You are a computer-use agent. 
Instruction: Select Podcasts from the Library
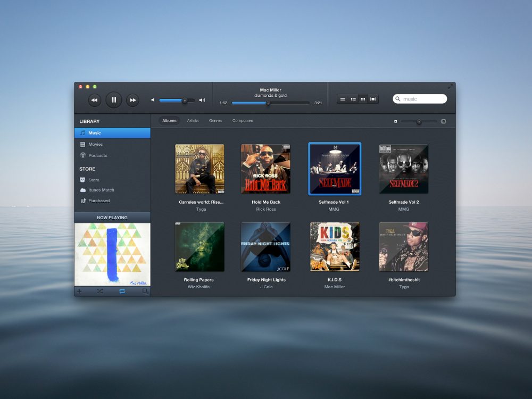(x=97, y=155)
